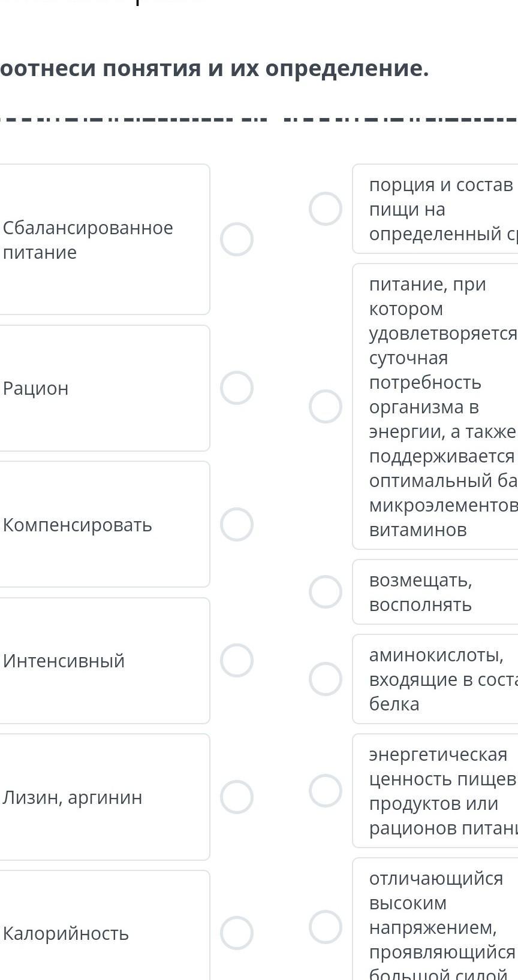Click the 'аминокислоты, входящие' definition card
This screenshot has height=980, width=518.
pyautogui.click(x=435, y=679)
